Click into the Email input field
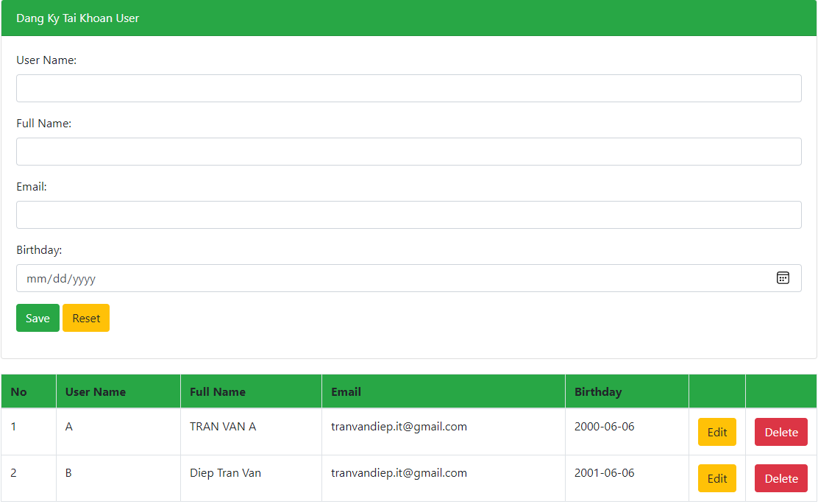The width and height of the screenshot is (818, 504). (408, 215)
